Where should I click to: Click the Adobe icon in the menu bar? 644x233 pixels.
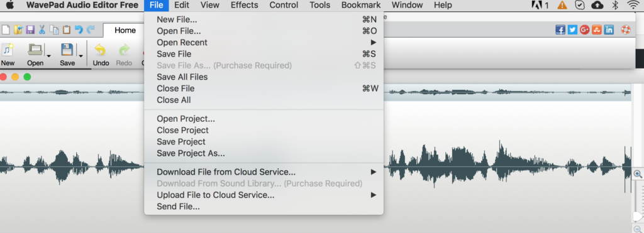coord(536,5)
